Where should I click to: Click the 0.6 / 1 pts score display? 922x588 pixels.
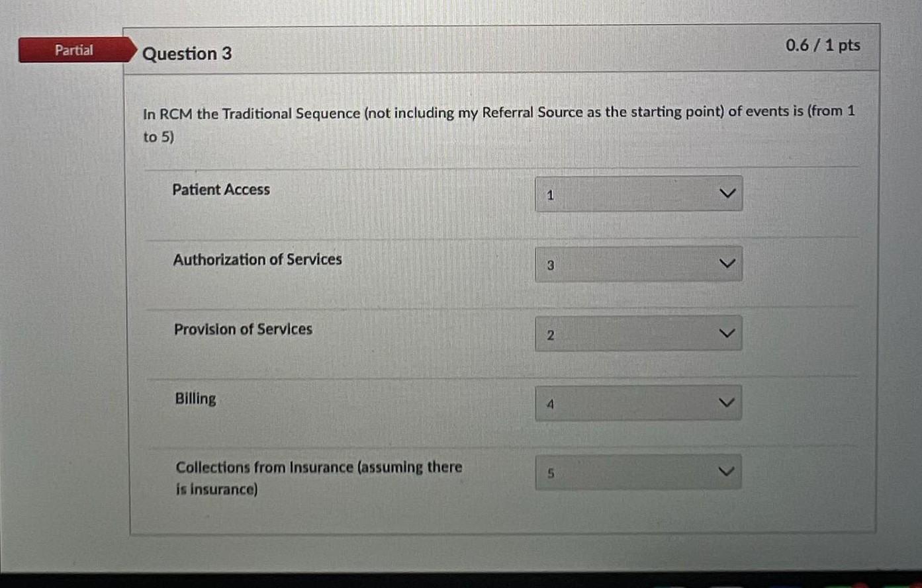point(823,45)
